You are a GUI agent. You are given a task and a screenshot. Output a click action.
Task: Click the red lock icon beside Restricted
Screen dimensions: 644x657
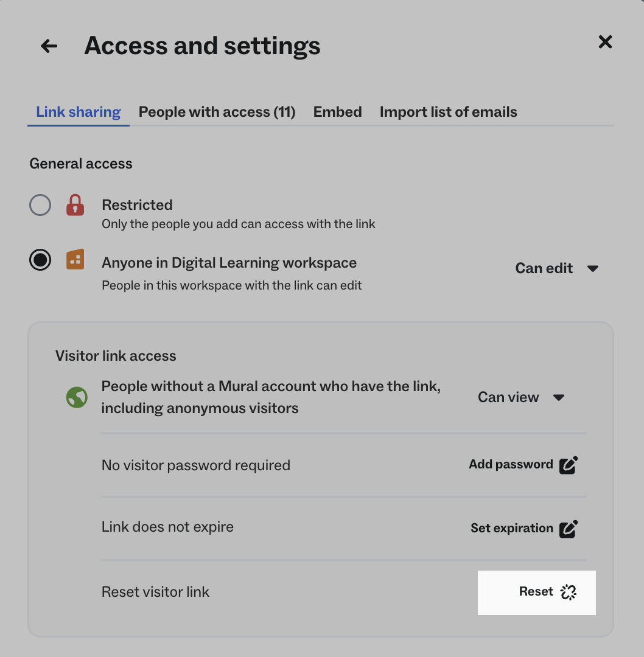(x=75, y=205)
